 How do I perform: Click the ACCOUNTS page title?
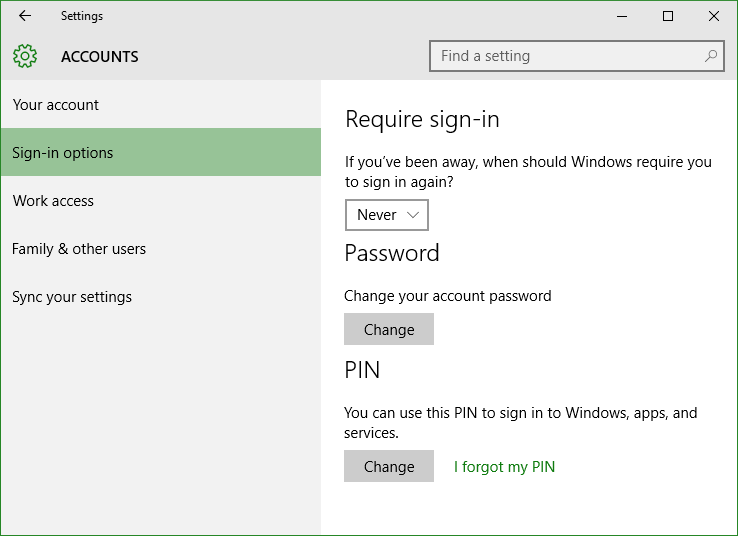click(x=100, y=57)
